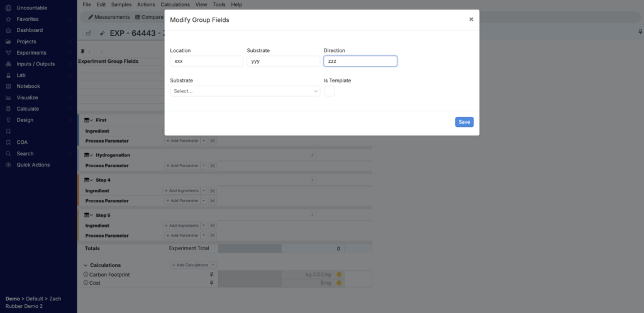The width and height of the screenshot is (644, 313).
Task: Open the Calculations menu
Action: point(175,4)
